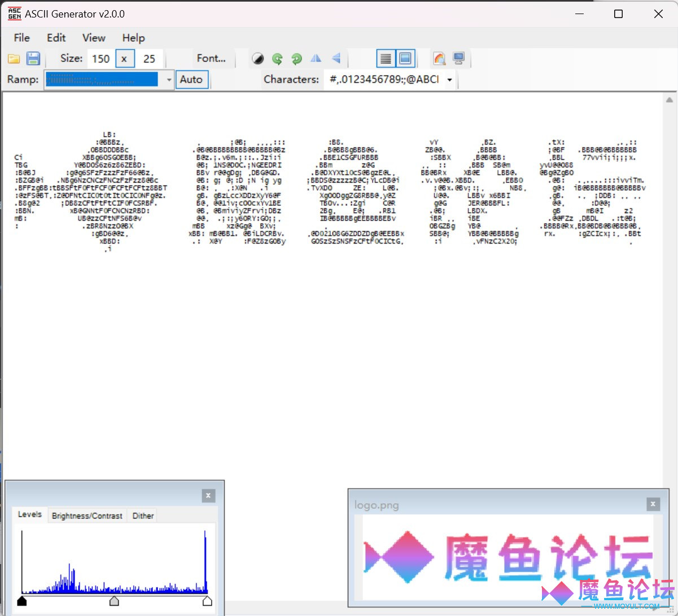Open the Edit menu
678x616 pixels.
tap(56, 38)
